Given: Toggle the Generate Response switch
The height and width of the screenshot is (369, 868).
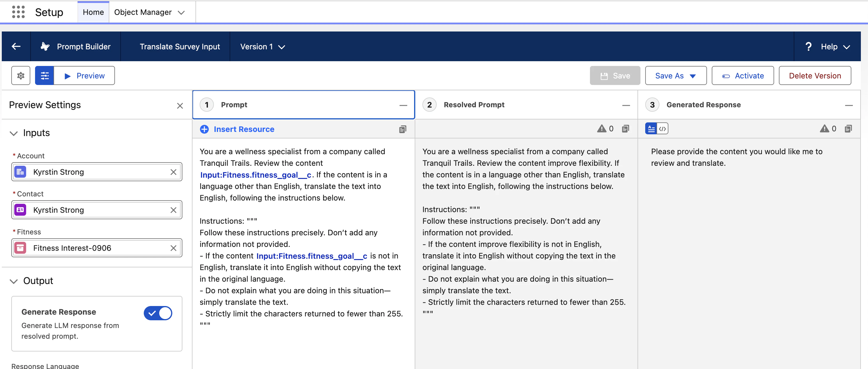Looking at the screenshot, I should [x=158, y=313].
